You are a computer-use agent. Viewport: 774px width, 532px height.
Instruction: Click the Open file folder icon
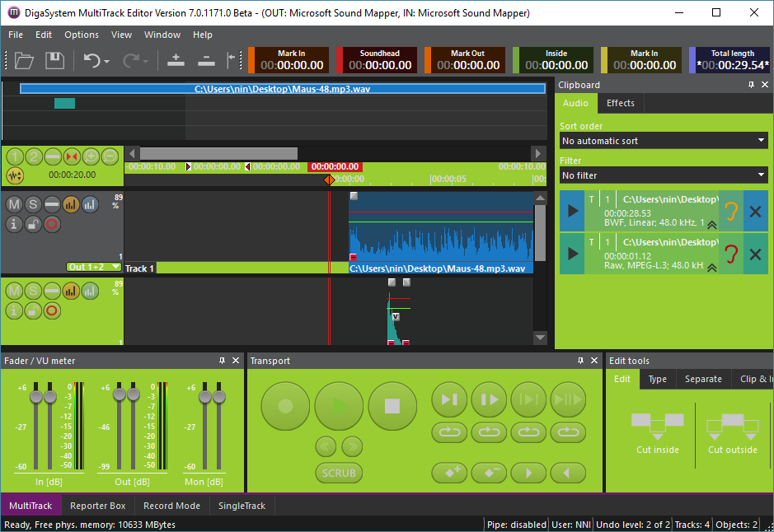pyautogui.click(x=24, y=60)
